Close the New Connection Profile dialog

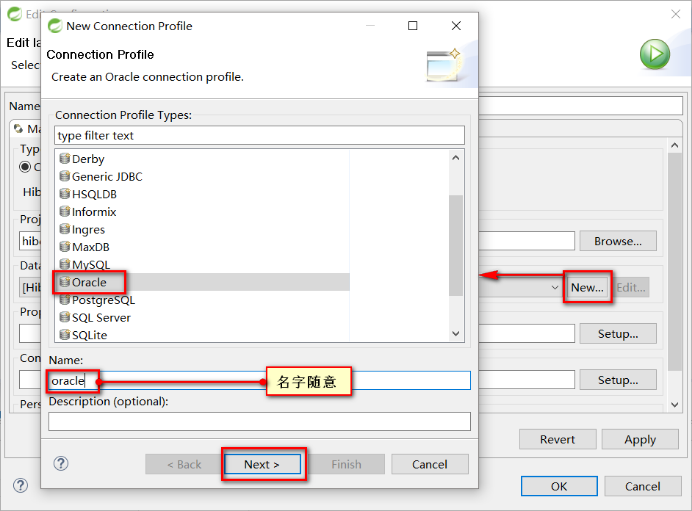pyautogui.click(x=456, y=26)
